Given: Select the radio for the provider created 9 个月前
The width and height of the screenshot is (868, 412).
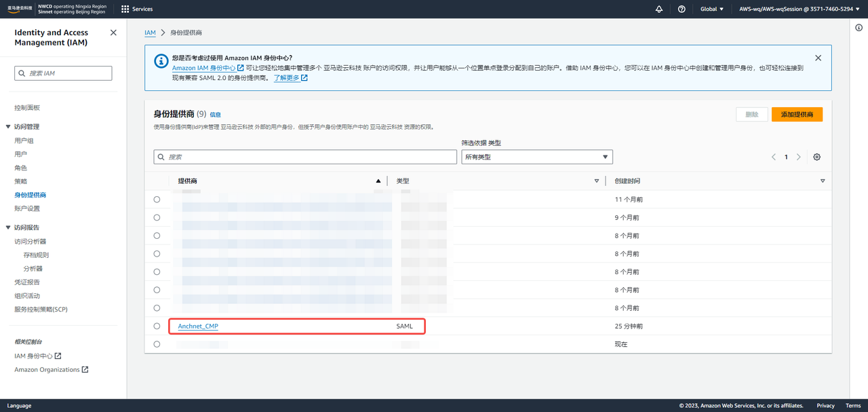Looking at the screenshot, I should (x=157, y=218).
